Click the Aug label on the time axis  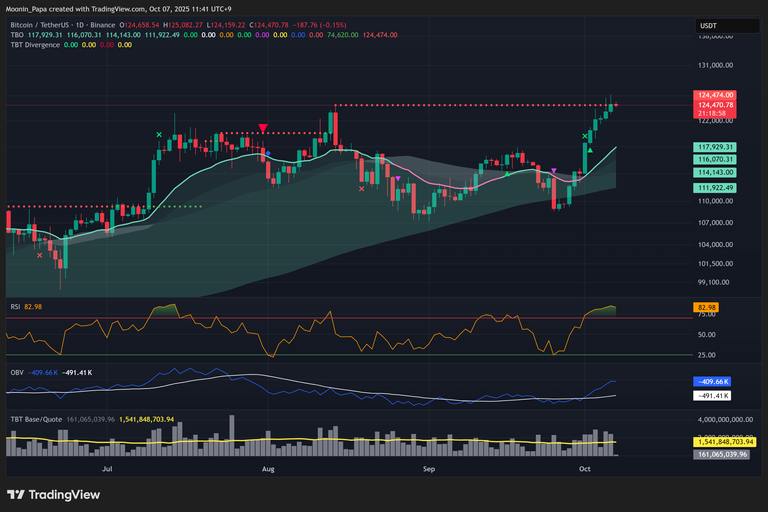268,467
